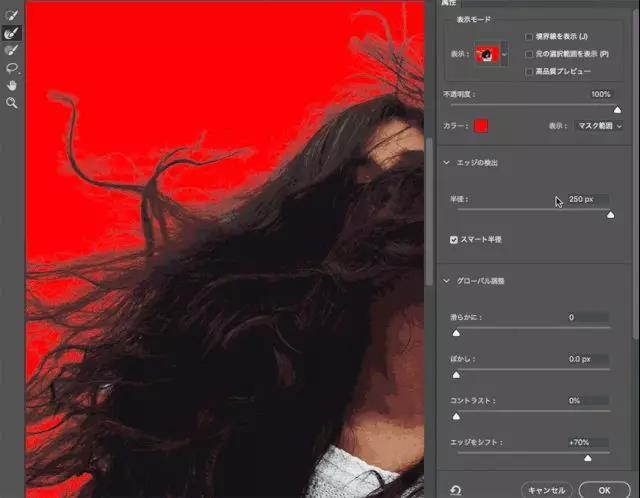Select the Hand tool
The height and width of the screenshot is (498, 640).
pos(12,85)
